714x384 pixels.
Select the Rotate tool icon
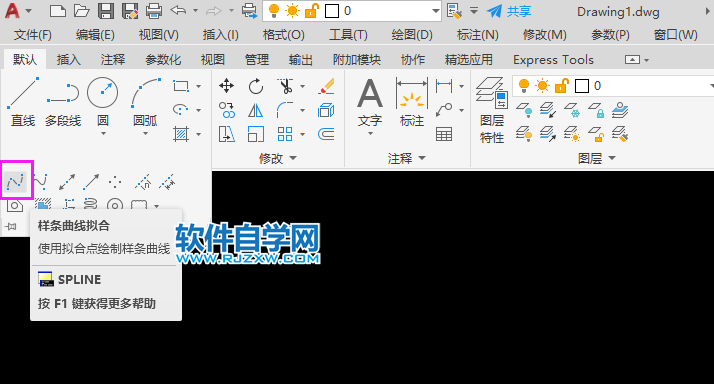(x=256, y=86)
